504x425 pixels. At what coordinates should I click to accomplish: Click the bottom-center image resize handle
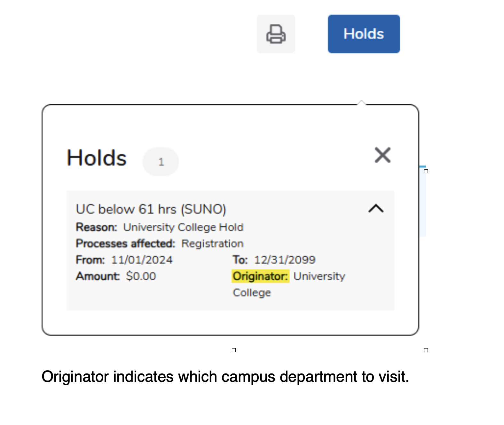point(234,350)
